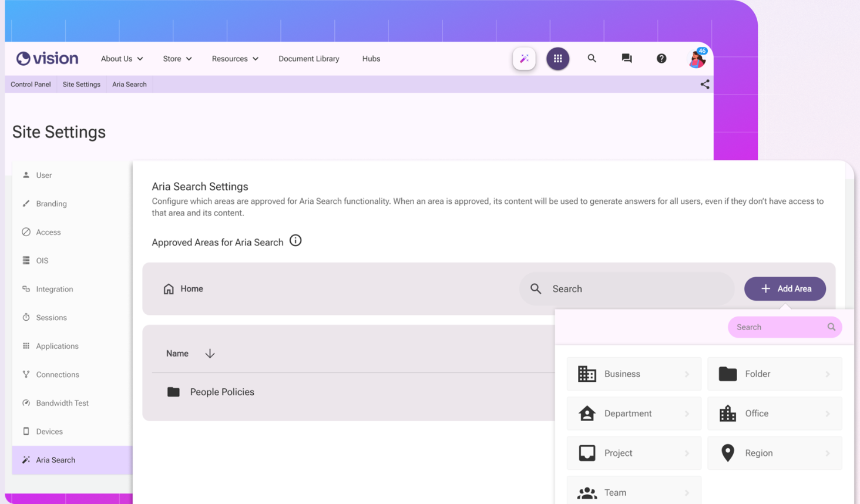The image size is (860, 504).
Task: Click the Project inbox icon
Action: coord(587,453)
